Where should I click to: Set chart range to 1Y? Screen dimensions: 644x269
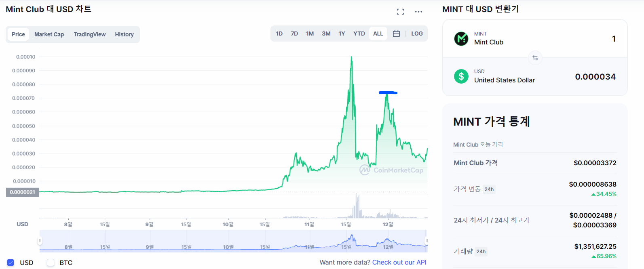(x=342, y=34)
